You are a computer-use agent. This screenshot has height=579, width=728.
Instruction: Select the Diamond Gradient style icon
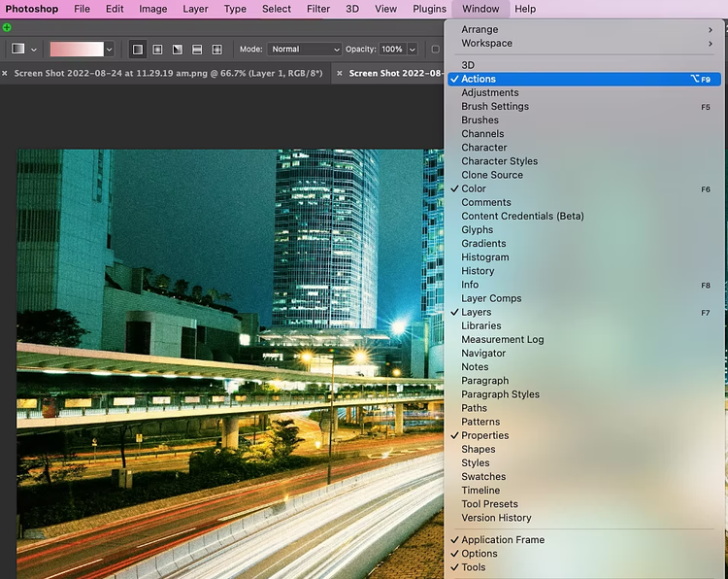click(217, 49)
